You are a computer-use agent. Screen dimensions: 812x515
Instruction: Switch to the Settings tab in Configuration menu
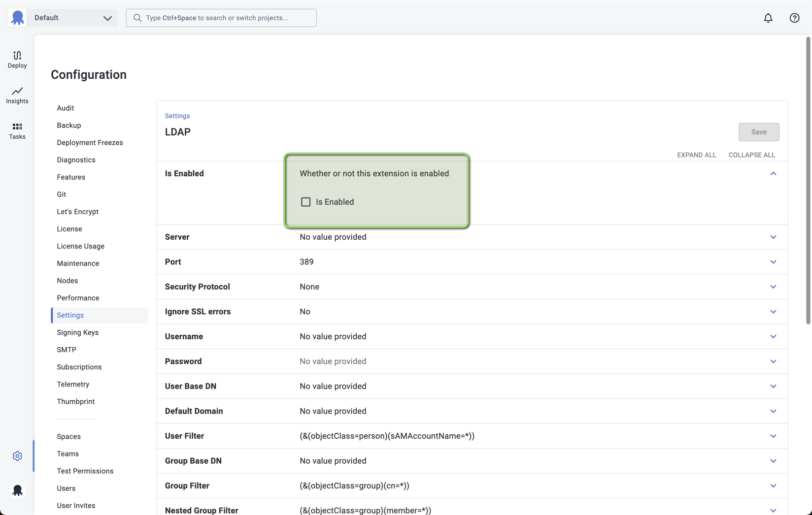(70, 315)
